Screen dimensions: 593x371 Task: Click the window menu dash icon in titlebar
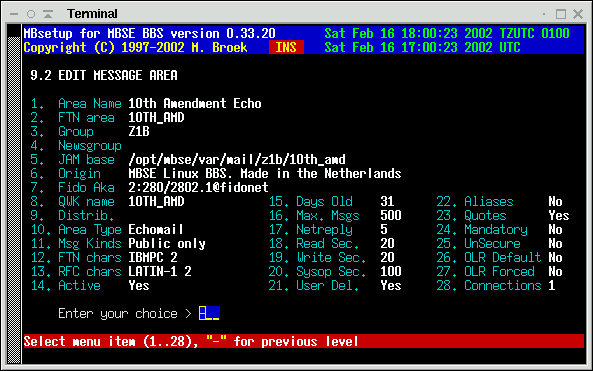[x=14, y=14]
